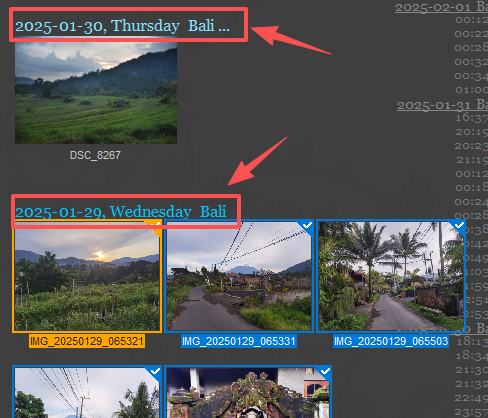The width and height of the screenshot is (488, 418).
Task: Click the DSC_8267 filename label
Action: [95, 155]
